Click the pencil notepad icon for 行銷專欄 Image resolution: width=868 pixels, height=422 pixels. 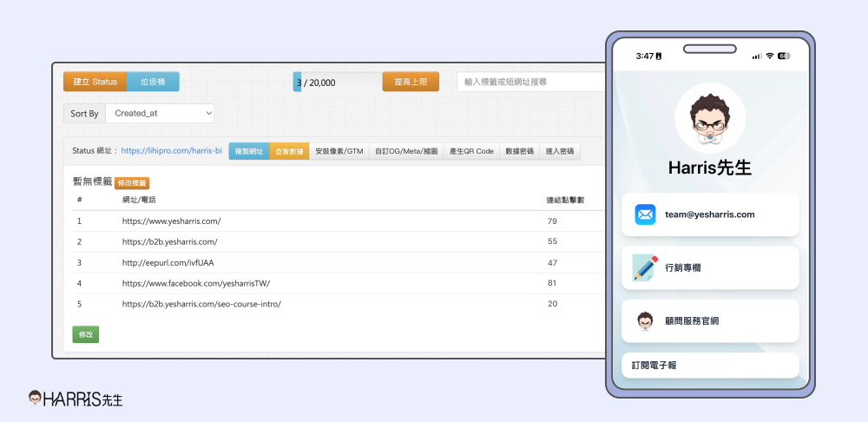click(x=646, y=268)
